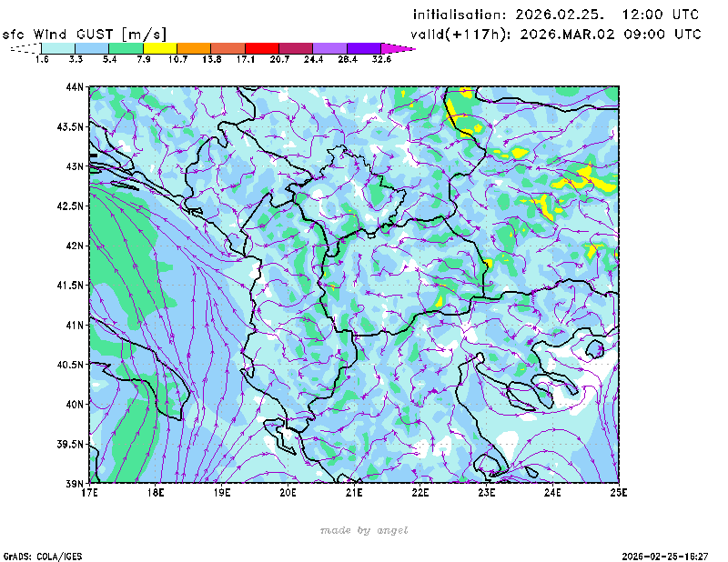
Task: Click the green legend color swatch
Action: [x=126, y=47]
